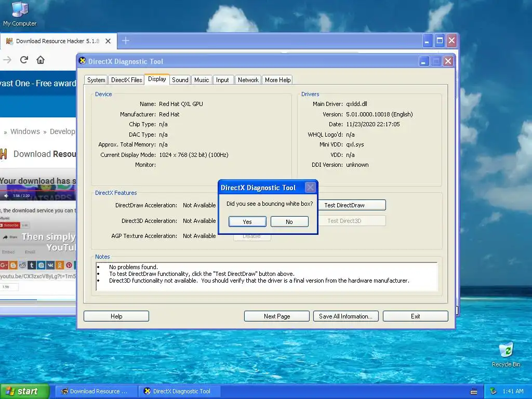
Task: Maximize the browser window
Action: [x=440, y=41]
